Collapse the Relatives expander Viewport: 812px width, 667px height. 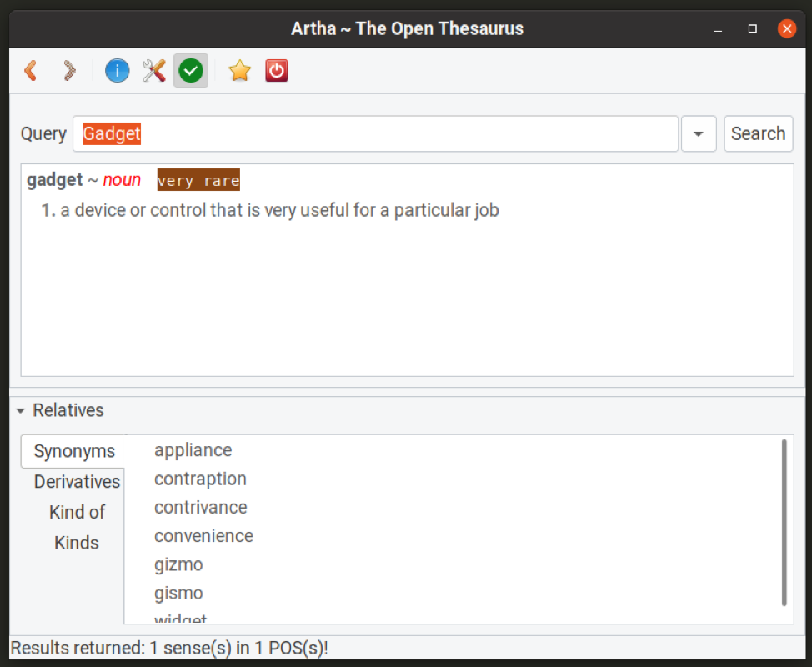point(22,410)
